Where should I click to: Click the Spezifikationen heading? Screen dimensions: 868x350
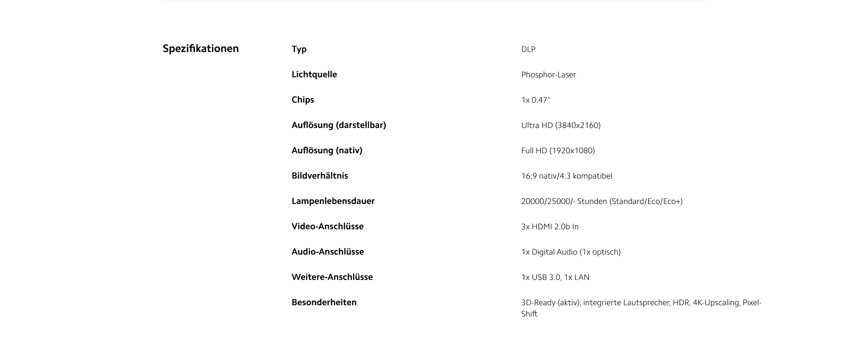coord(201,49)
